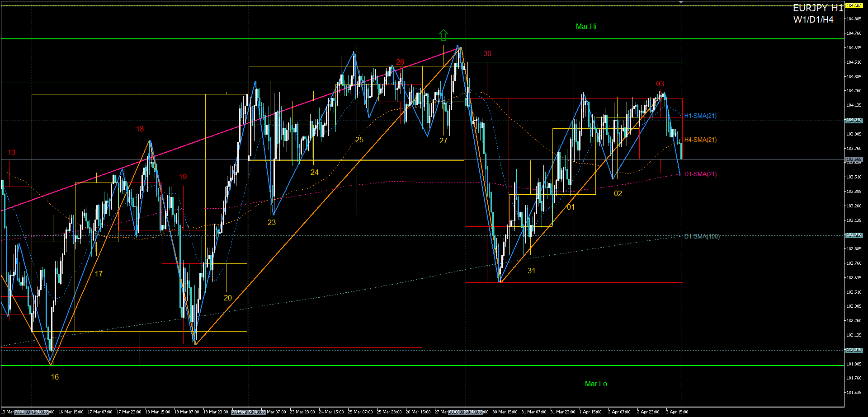Select the H4-SMA(21) label
Screen dimensions: 868x417
point(700,140)
